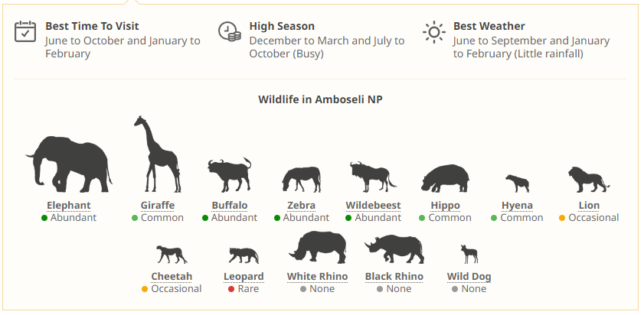This screenshot has height=315, width=644.
Task: Open the Wildebeest label link
Action: click(373, 206)
